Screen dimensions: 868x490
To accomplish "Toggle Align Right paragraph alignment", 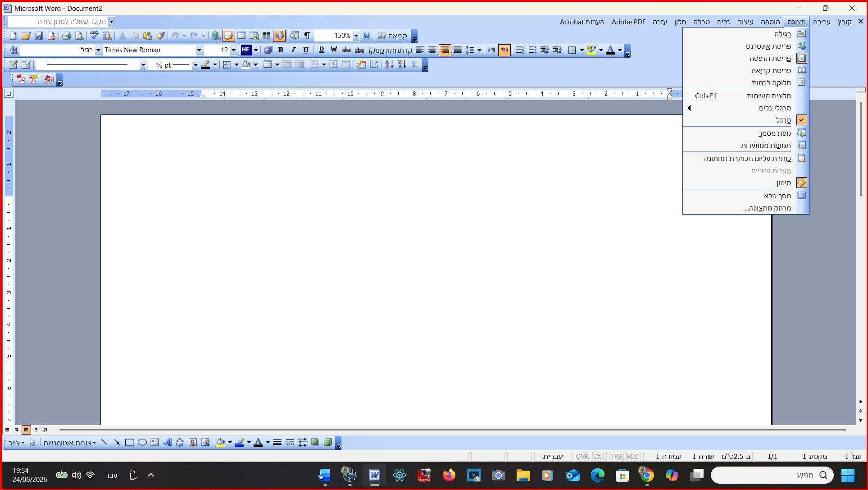I will coord(445,50).
